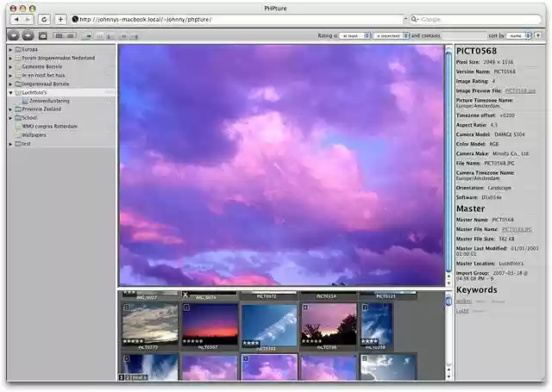Click the Master File Name PICT0568.JPG link
The width and height of the screenshot is (552, 392).
[x=517, y=229]
